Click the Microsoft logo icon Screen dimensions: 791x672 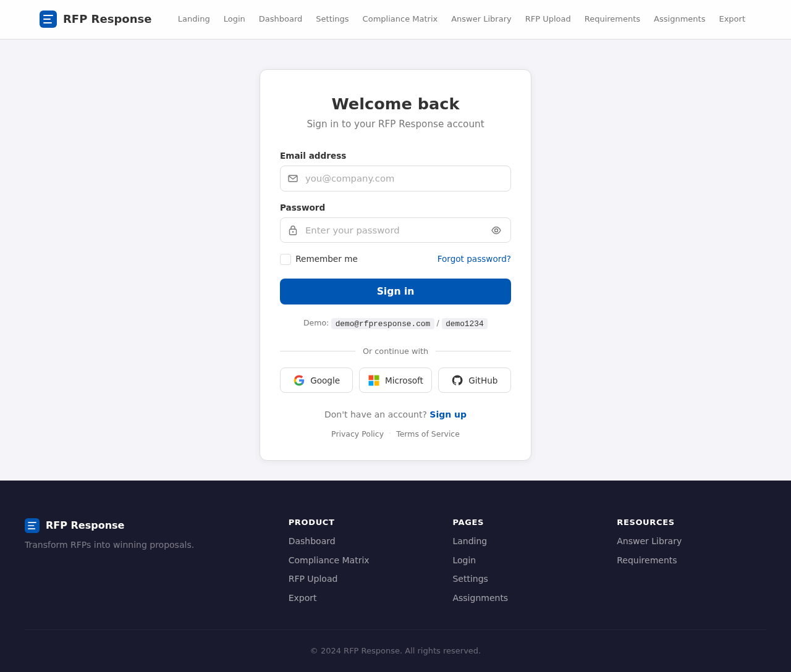[374, 380]
